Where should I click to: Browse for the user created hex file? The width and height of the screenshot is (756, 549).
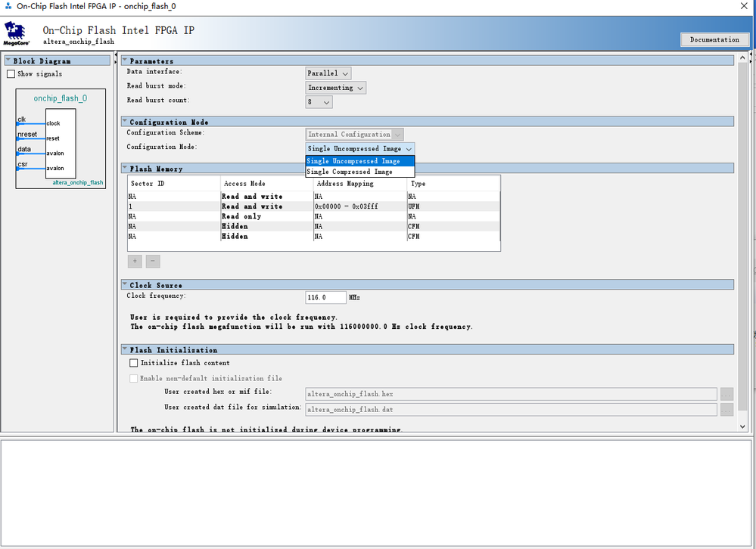coord(726,395)
